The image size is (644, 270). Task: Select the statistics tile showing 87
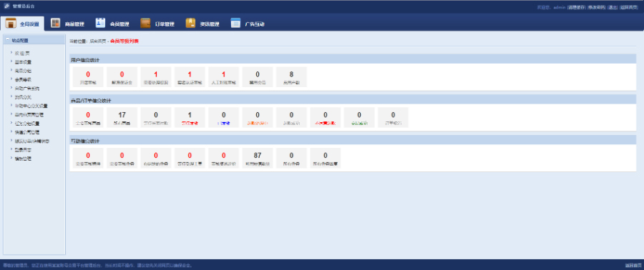pyautogui.click(x=258, y=158)
